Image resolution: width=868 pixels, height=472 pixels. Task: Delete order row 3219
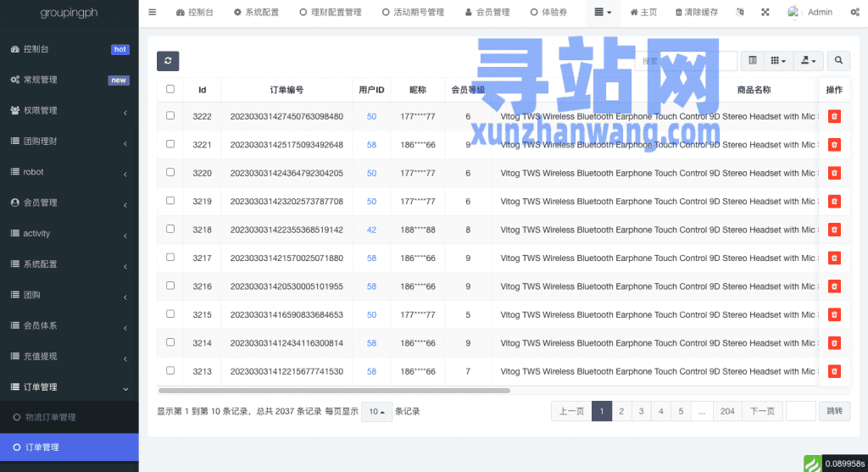[x=834, y=202]
